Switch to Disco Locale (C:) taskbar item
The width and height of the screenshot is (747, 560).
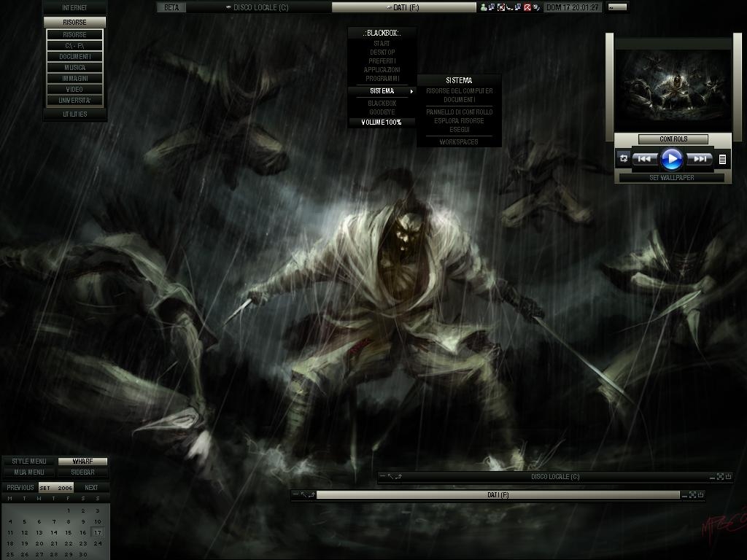pyautogui.click(x=258, y=7)
